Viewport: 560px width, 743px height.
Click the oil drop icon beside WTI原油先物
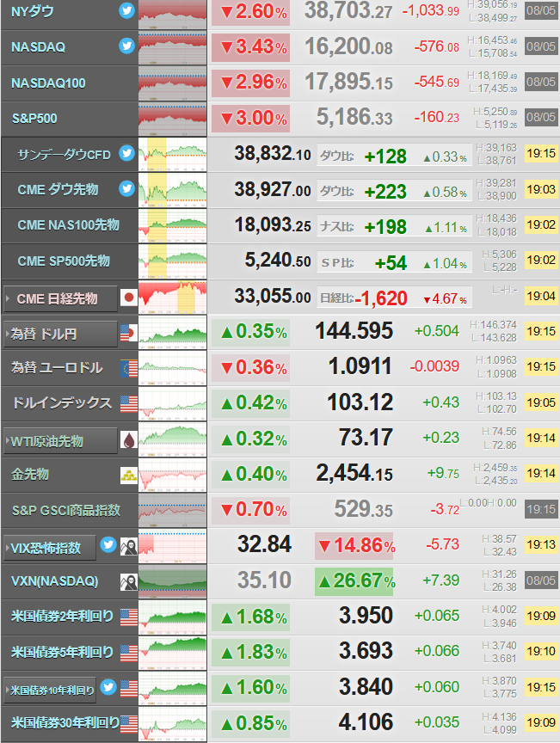tap(128, 439)
